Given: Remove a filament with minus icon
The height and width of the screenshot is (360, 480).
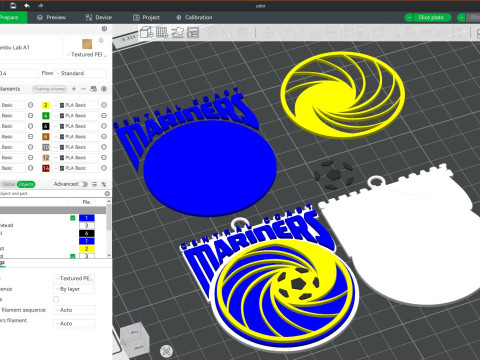Looking at the screenshot, I should (84, 89).
